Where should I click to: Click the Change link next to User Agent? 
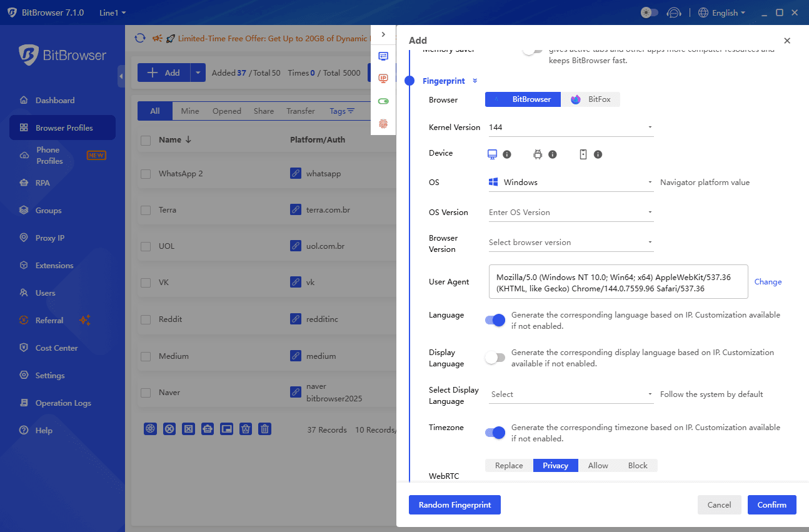768,281
